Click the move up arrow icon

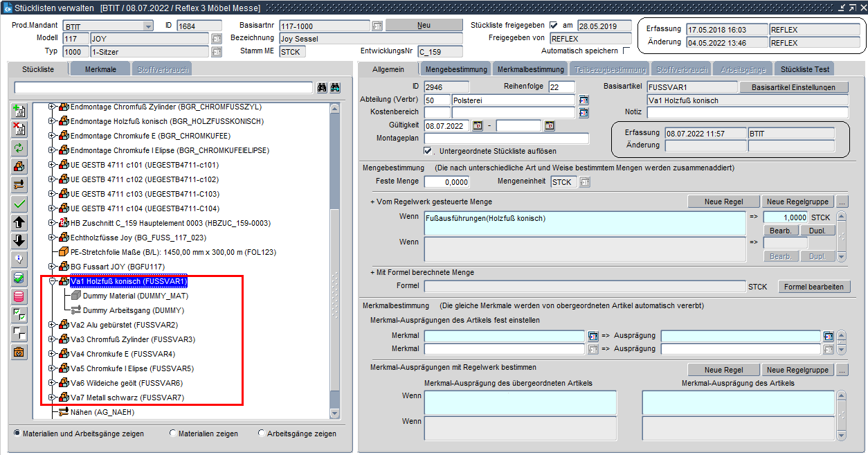(x=19, y=222)
